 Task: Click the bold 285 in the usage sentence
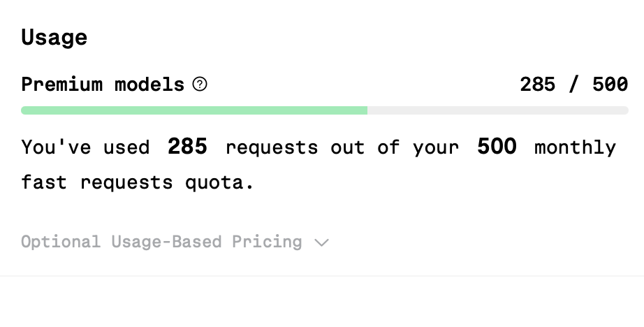tap(187, 146)
